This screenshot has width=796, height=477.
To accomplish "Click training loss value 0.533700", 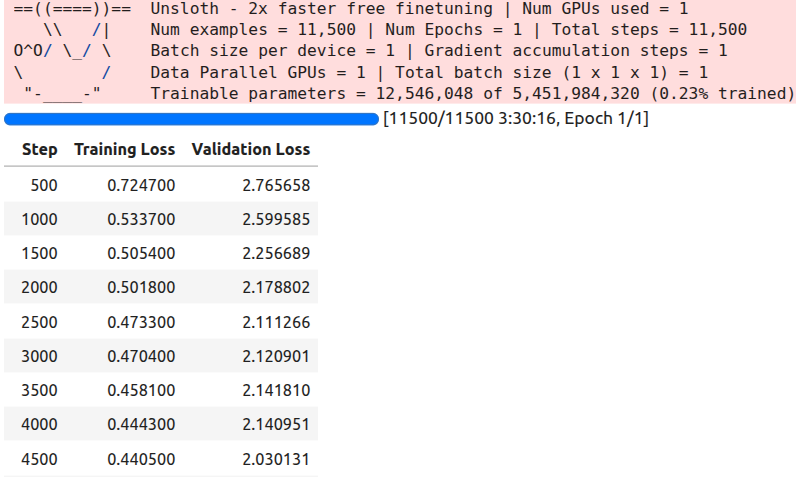I will tap(141, 219).
